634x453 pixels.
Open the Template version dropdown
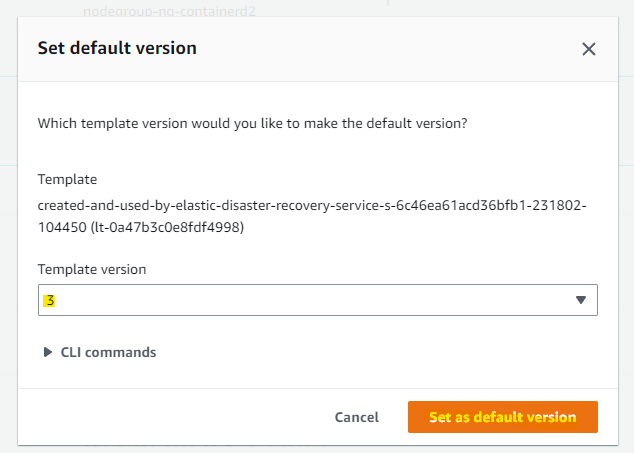(x=317, y=300)
